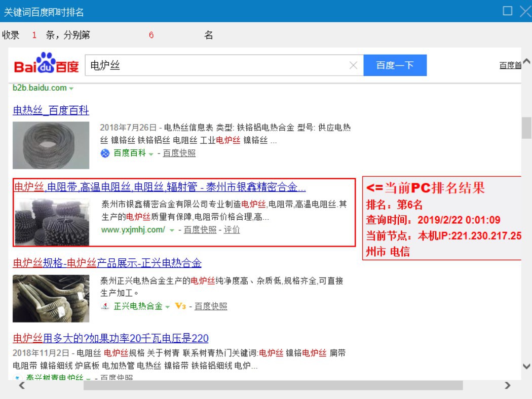The image size is (532, 399).
Task: Maximize the ranking window
Action: [x=507, y=11]
